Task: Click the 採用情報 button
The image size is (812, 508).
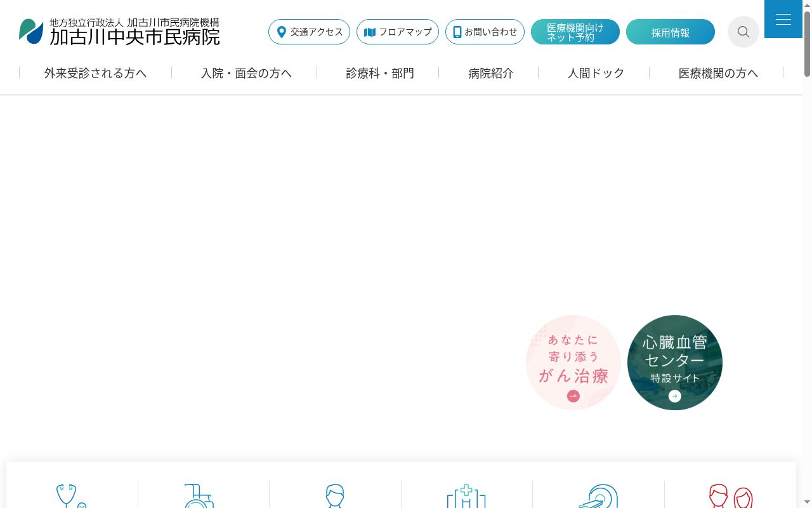Action: tap(671, 32)
